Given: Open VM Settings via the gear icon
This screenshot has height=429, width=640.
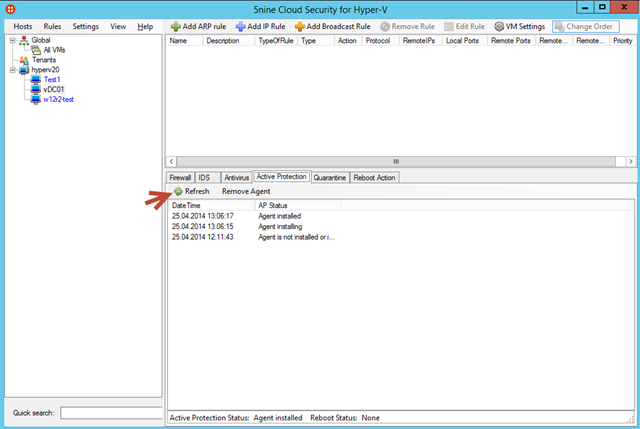Looking at the screenshot, I should [x=499, y=27].
